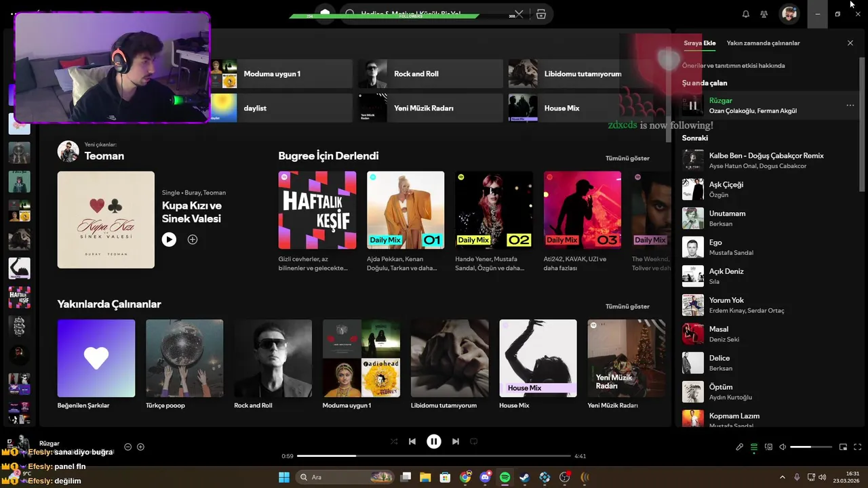Skip to the next track
Viewport: 868px width, 488px height.
[x=456, y=441]
